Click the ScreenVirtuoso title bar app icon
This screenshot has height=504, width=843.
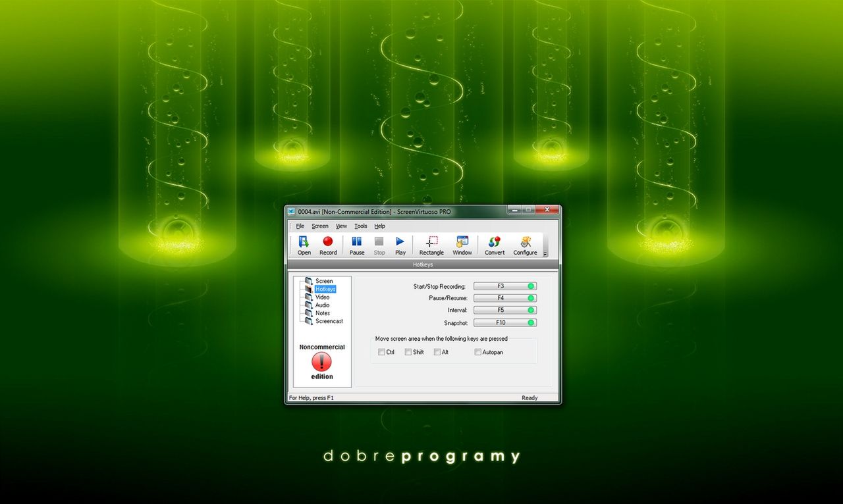pyautogui.click(x=292, y=211)
